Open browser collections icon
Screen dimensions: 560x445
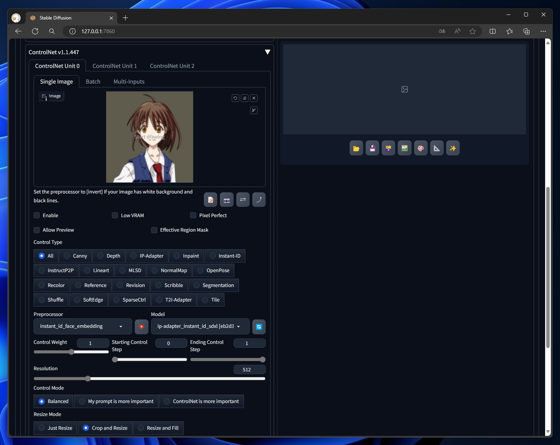pyautogui.click(x=526, y=31)
